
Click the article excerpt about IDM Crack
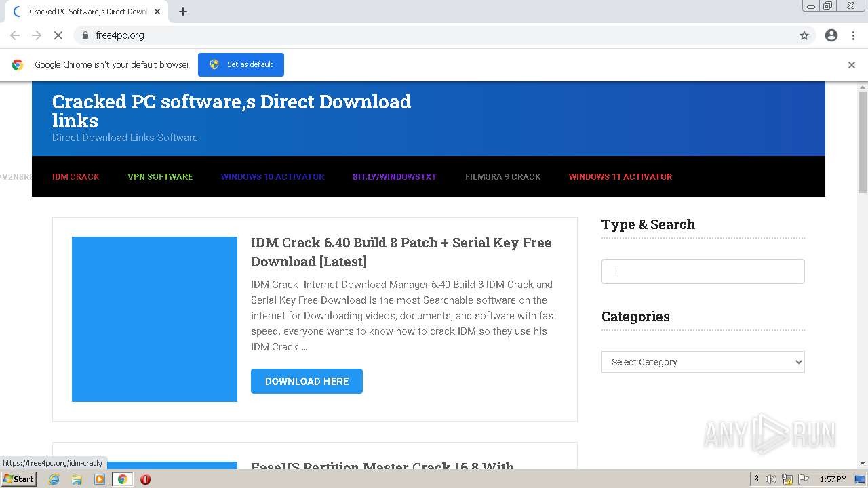click(x=403, y=315)
